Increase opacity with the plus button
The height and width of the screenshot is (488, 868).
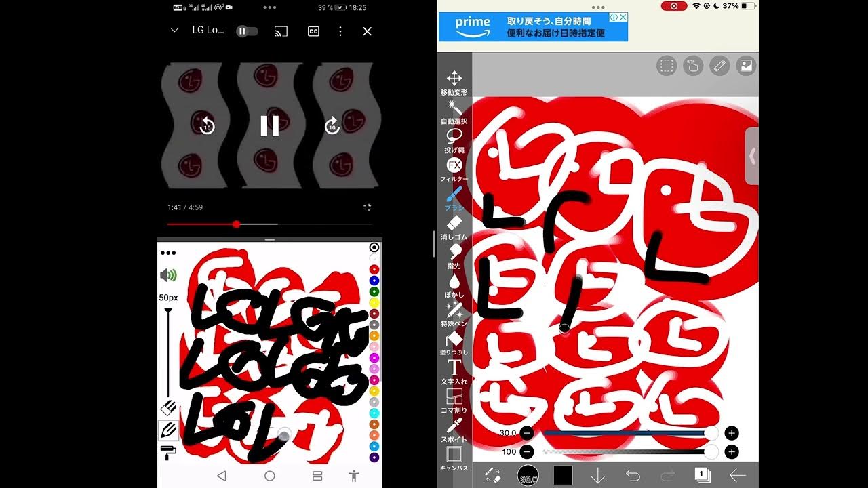click(x=732, y=452)
